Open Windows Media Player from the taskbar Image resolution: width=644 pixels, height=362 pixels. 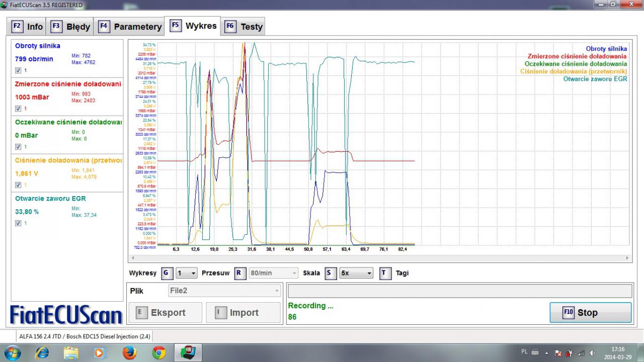pos(100,353)
